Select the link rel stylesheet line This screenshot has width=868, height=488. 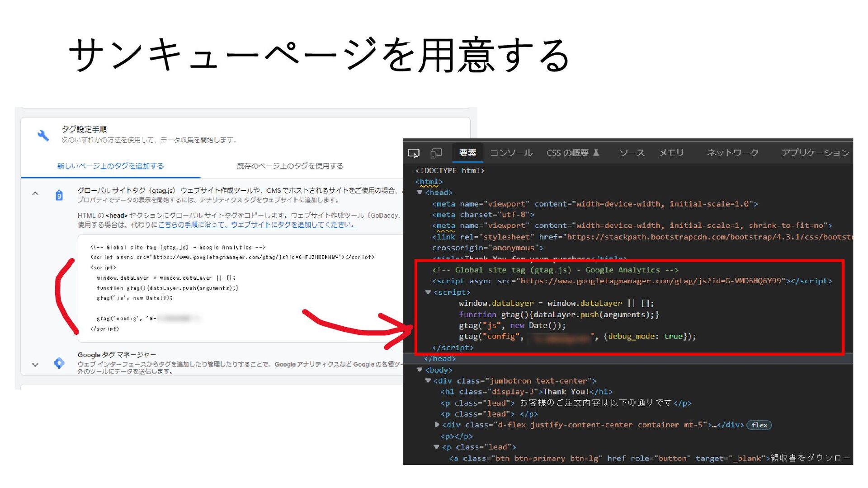coord(642,237)
